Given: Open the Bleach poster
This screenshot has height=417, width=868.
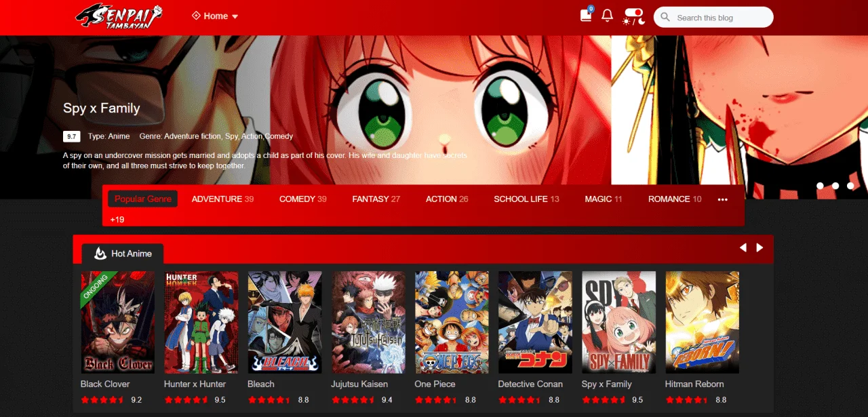Looking at the screenshot, I should [x=284, y=322].
